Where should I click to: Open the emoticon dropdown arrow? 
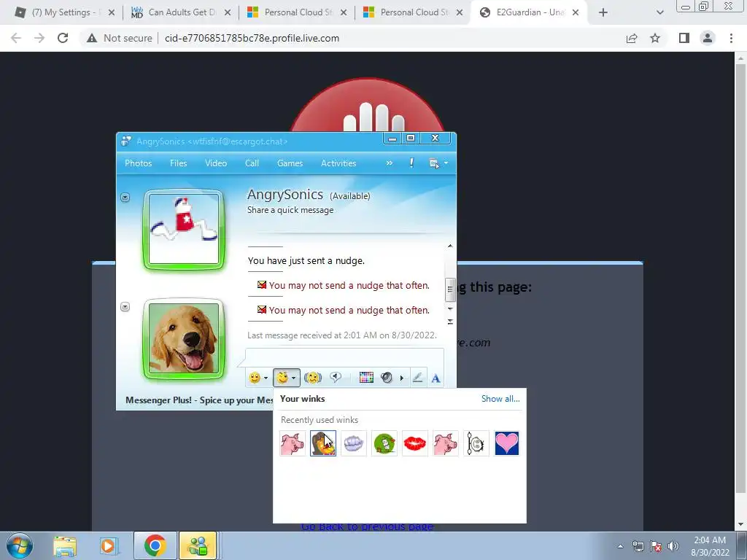coord(266,378)
